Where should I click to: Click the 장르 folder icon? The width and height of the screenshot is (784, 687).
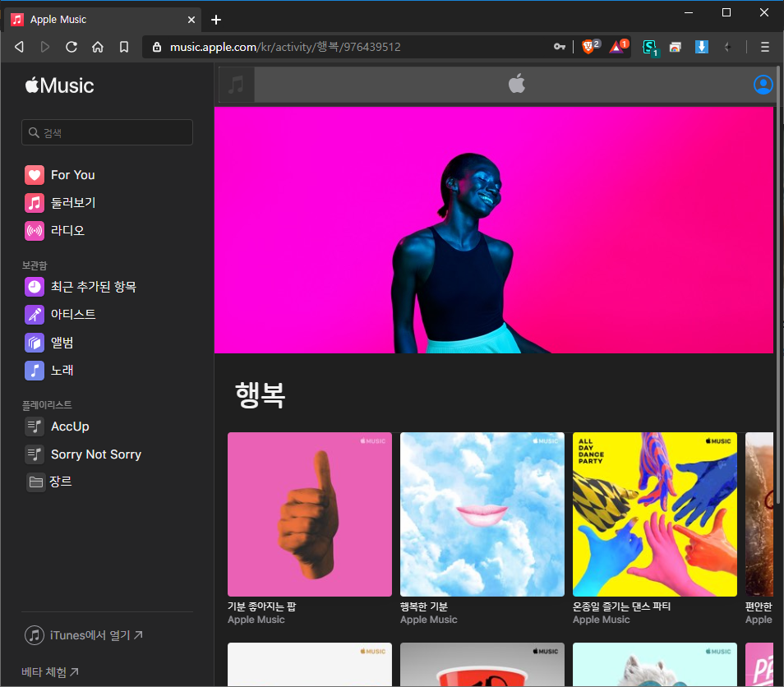[x=35, y=482]
